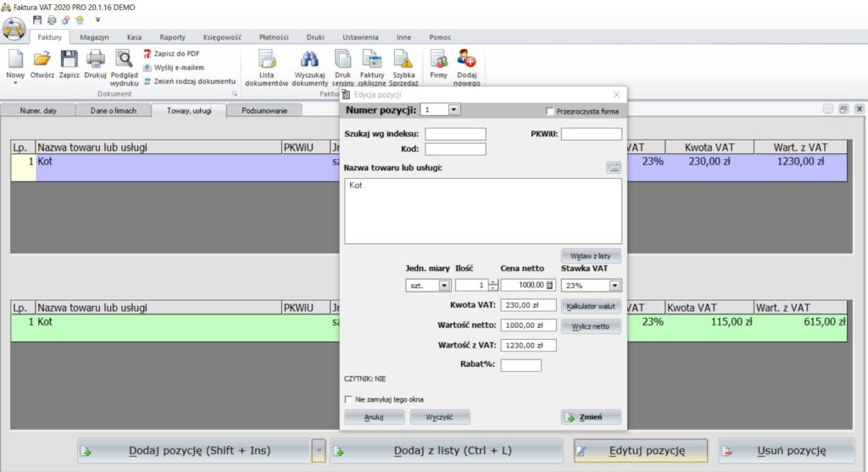Click the Nowy new document icon
The width and height of the screenshot is (868, 472).
click(x=15, y=60)
